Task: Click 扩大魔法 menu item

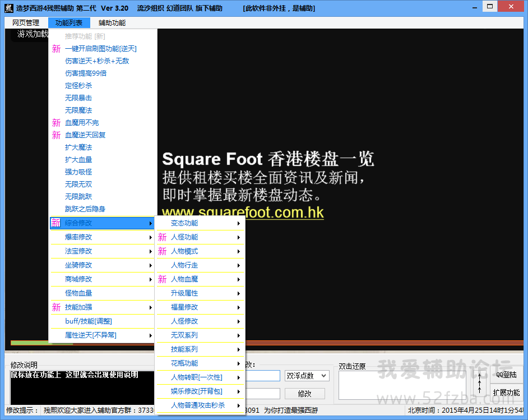Action: pos(101,147)
